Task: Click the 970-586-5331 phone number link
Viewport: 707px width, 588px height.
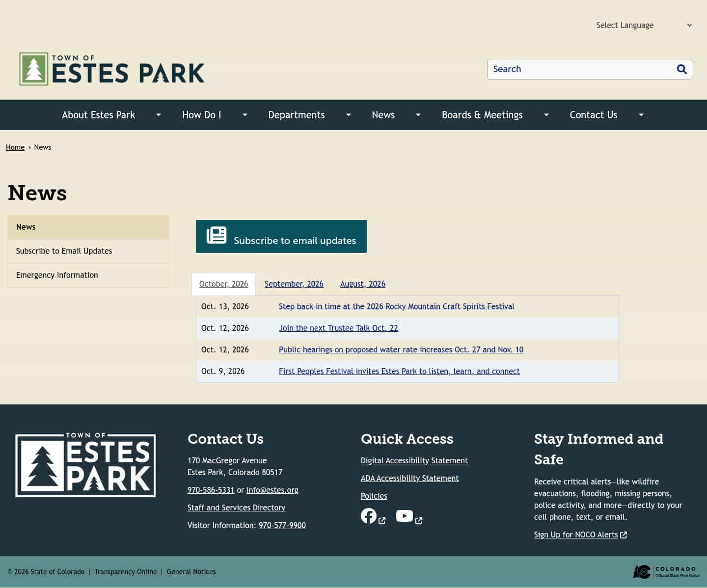Action: tap(211, 490)
